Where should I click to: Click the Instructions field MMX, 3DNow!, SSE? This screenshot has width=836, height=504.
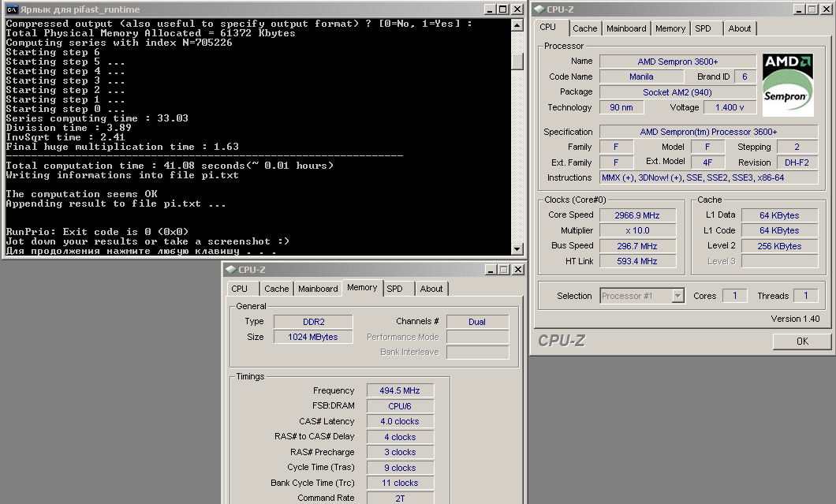point(708,177)
